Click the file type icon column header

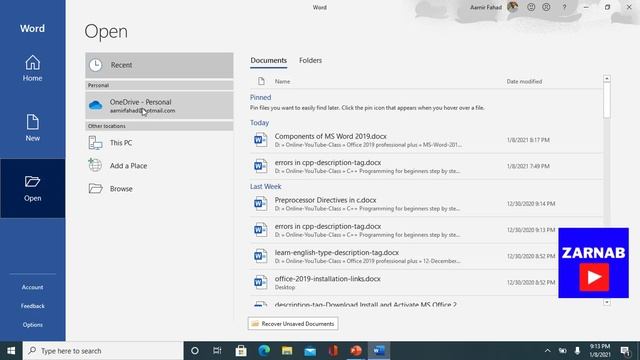[x=261, y=82]
